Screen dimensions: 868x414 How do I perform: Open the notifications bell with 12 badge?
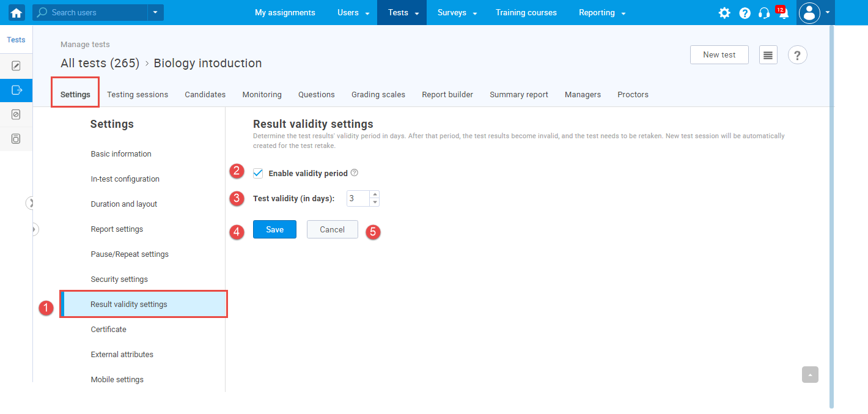783,12
